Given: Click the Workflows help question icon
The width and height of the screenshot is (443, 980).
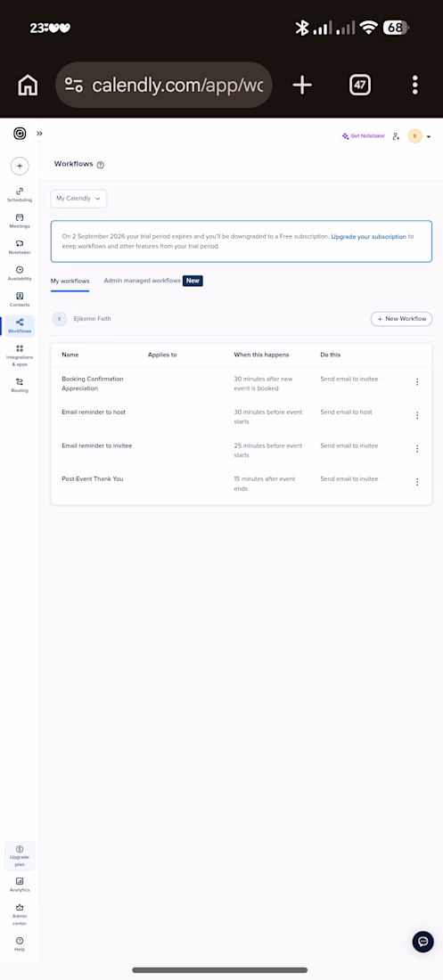Looking at the screenshot, I should coord(101,165).
